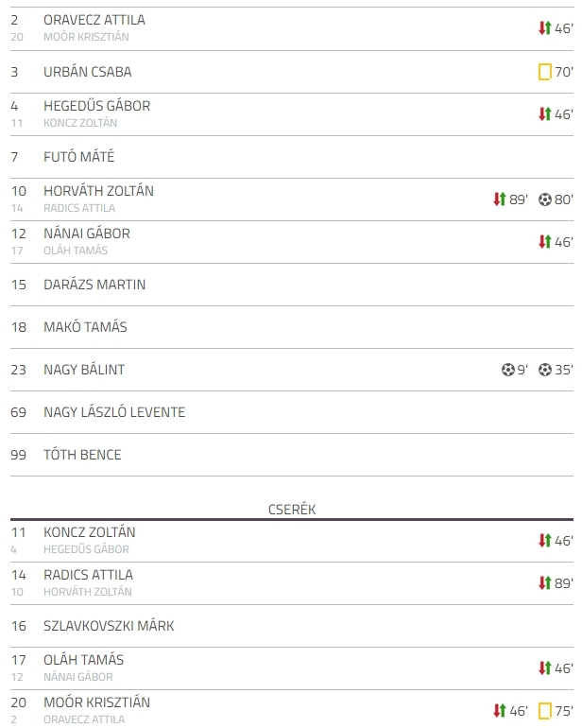Click small Oláh Tamás name under Nánai Gábor
The image size is (582, 728).
(76, 251)
